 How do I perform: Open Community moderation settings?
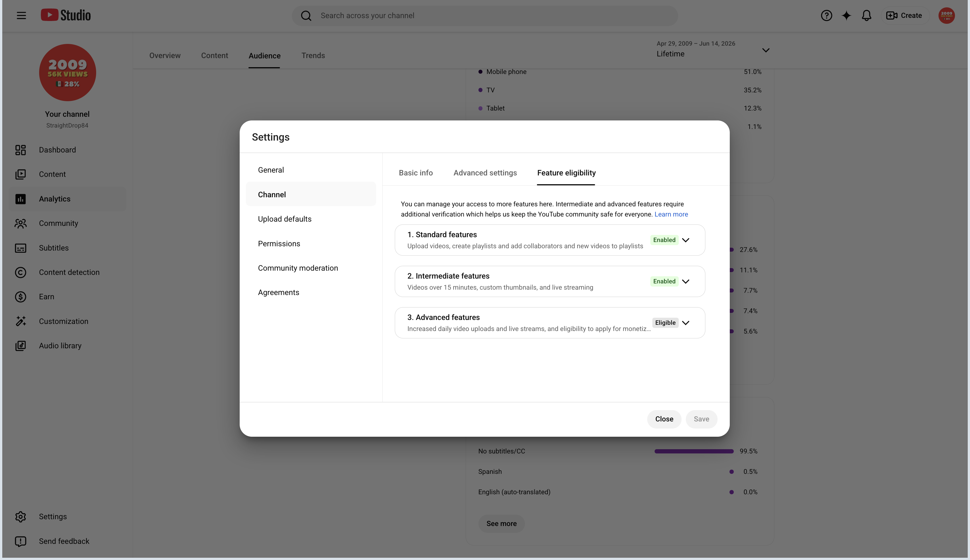pos(311,268)
